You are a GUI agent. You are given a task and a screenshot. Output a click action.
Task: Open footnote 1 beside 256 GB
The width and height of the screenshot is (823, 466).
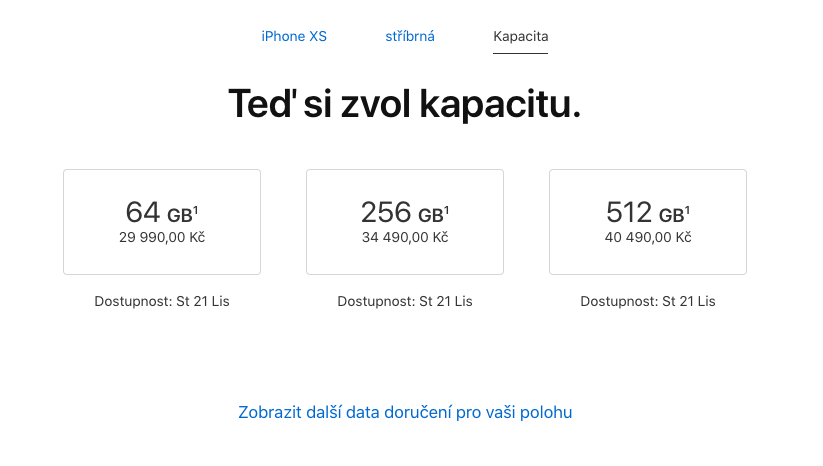click(446, 209)
